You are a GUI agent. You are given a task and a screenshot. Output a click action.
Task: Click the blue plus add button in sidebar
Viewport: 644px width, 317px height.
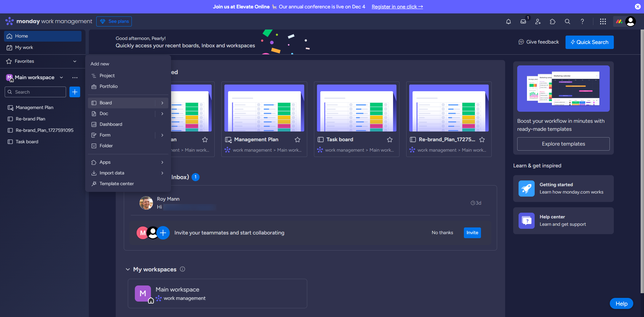pyautogui.click(x=75, y=92)
